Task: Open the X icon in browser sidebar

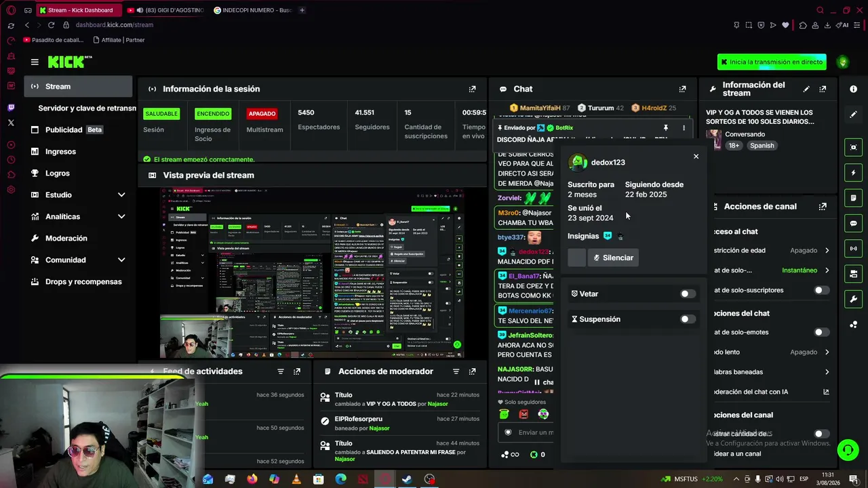Action: (11, 123)
